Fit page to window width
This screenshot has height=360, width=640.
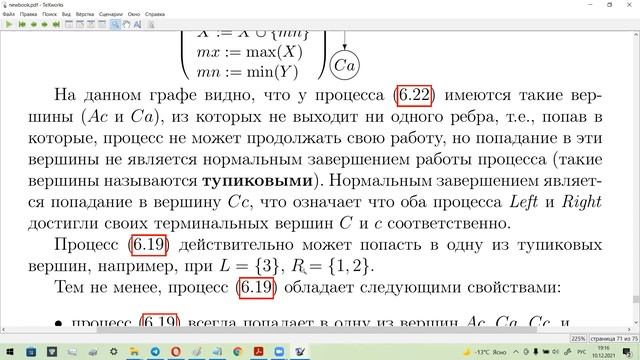click(80, 24)
